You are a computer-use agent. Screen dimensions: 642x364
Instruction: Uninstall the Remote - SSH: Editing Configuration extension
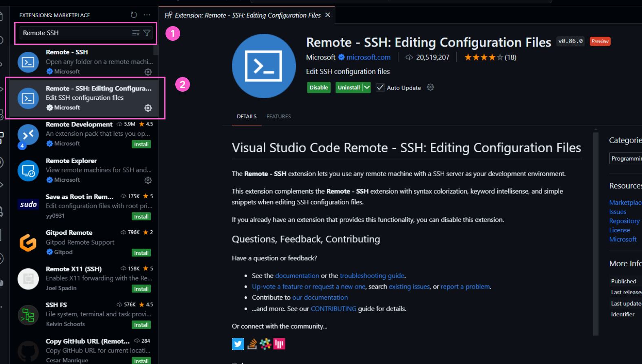coord(349,88)
